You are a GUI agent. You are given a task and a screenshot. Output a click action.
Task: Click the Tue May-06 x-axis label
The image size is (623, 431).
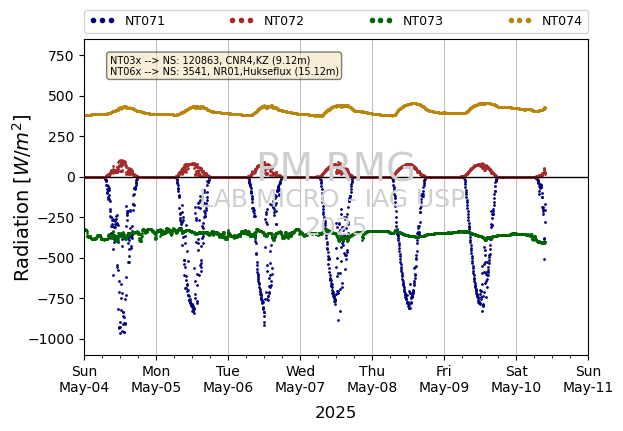pyautogui.click(x=228, y=379)
